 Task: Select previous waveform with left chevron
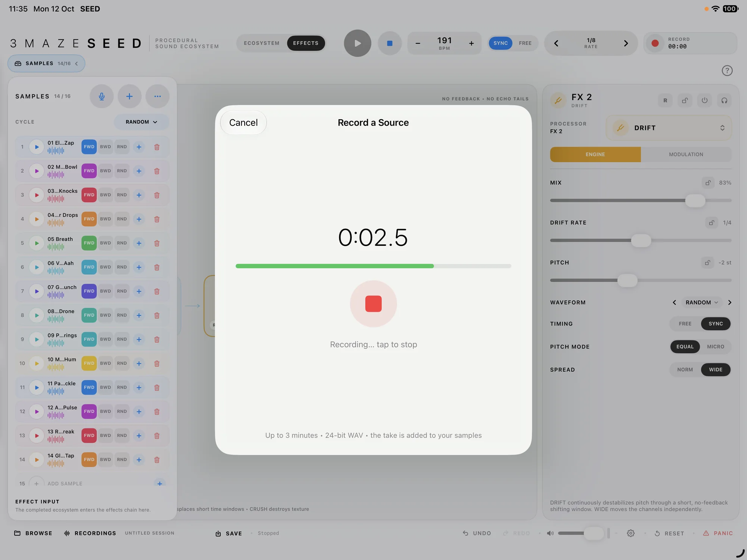(674, 303)
